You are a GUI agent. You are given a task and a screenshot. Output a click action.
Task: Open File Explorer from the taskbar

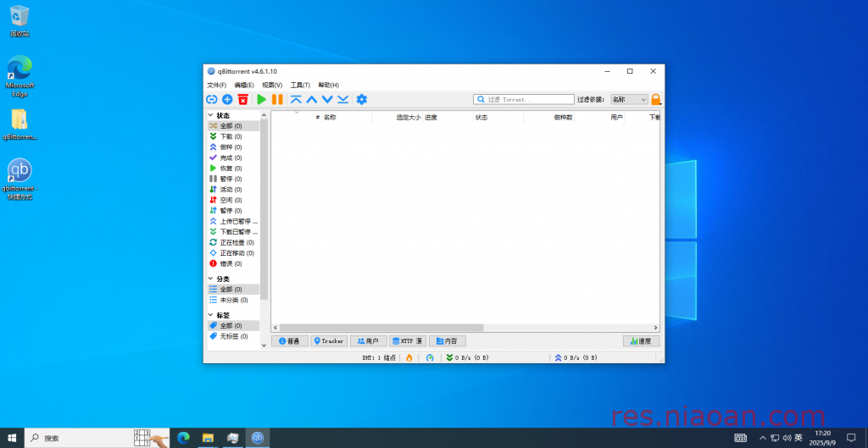pos(208,438)
